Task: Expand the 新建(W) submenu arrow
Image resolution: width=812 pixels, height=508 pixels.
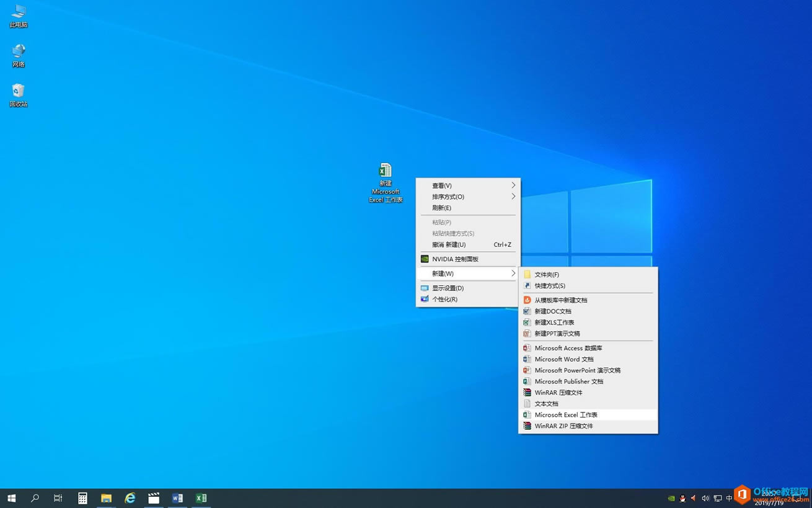Action: click(513, 273)
